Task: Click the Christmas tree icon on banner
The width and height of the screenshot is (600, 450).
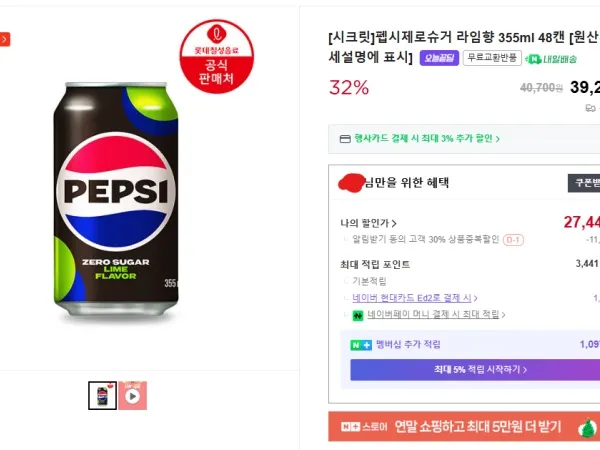Action: [589, 427]
